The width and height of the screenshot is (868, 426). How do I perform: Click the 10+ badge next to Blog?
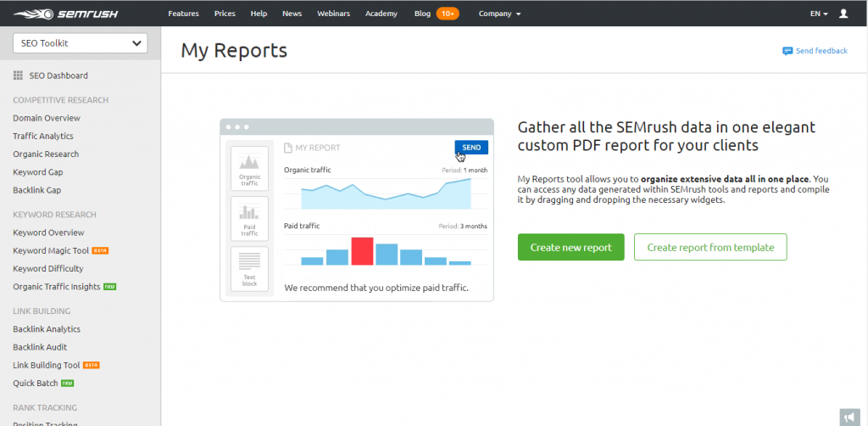point(448,14)
